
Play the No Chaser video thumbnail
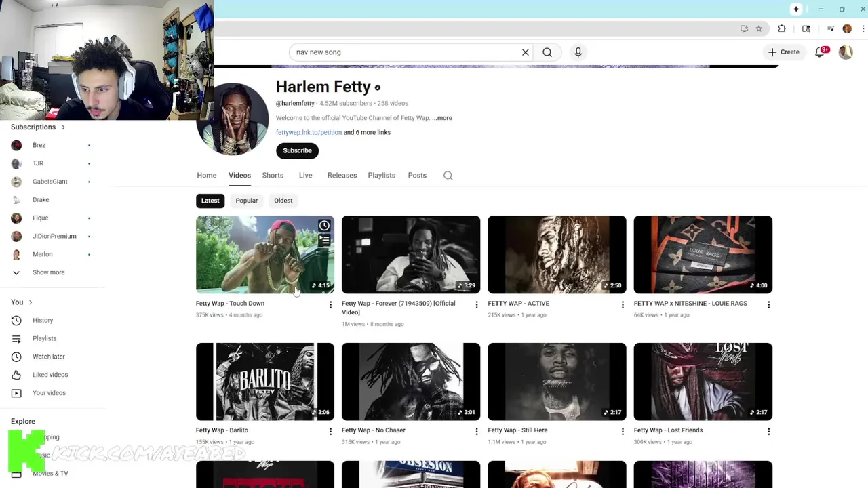pos(411,382)
